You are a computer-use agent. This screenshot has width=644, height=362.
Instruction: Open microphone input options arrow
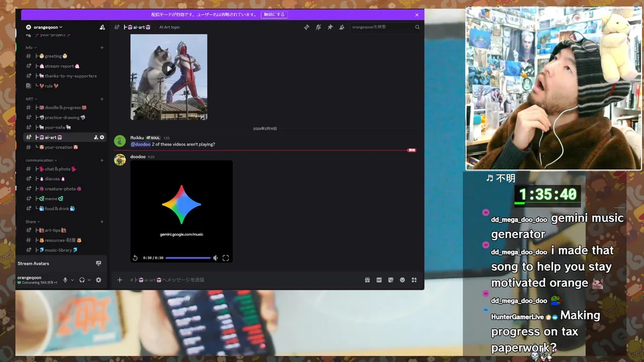coord(72,280)
